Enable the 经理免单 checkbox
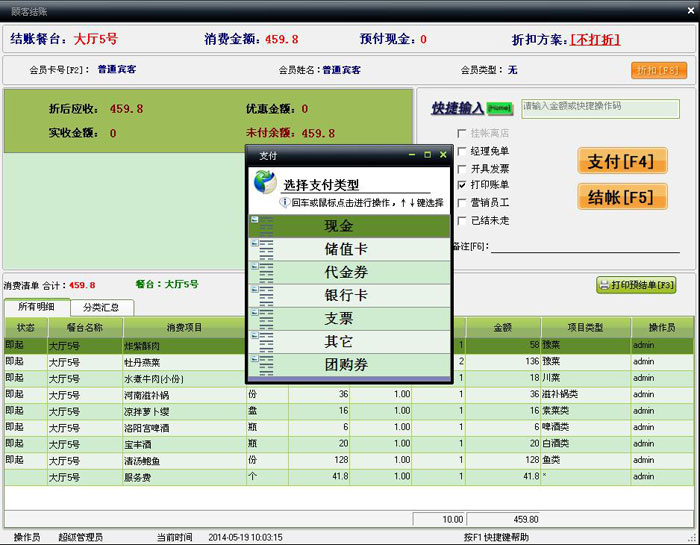 pos(462,151)
